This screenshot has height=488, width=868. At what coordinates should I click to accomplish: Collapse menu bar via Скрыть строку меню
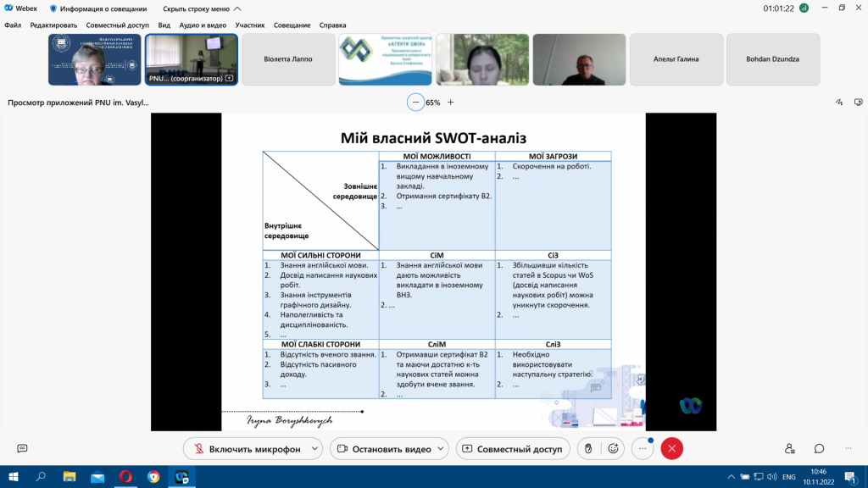coord(202,8)
